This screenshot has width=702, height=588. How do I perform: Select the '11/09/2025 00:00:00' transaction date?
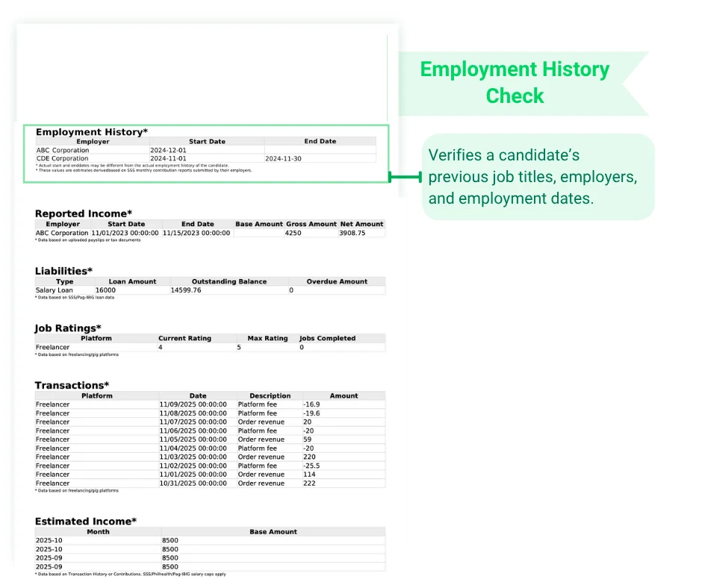(193, 404)
